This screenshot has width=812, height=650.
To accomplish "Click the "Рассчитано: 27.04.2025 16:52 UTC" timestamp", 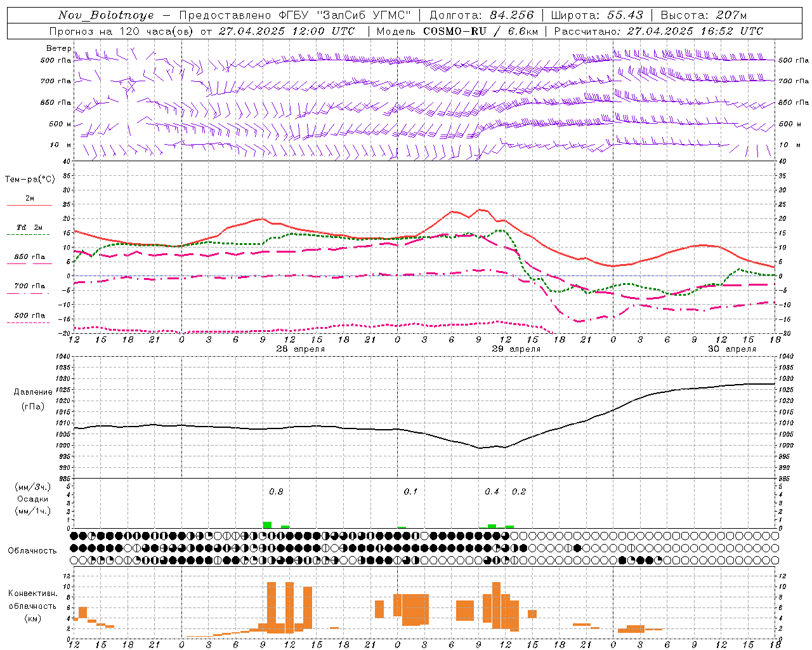I will pos(658,31).
